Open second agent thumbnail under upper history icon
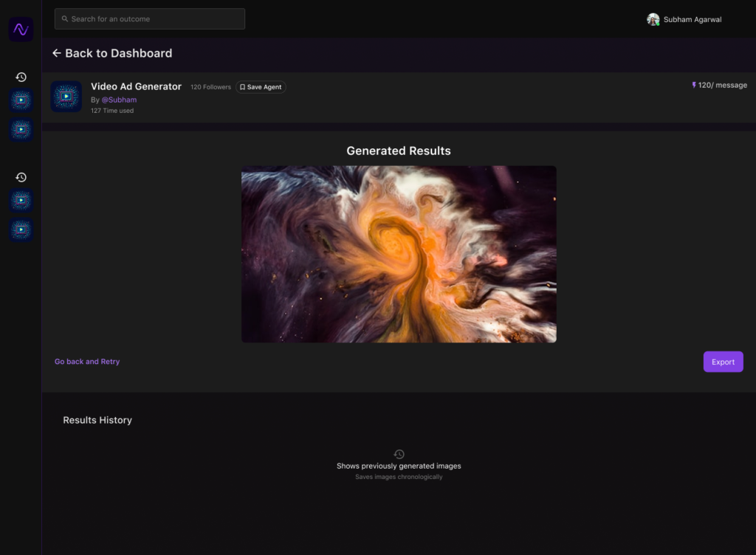 (x=21, y=130)
